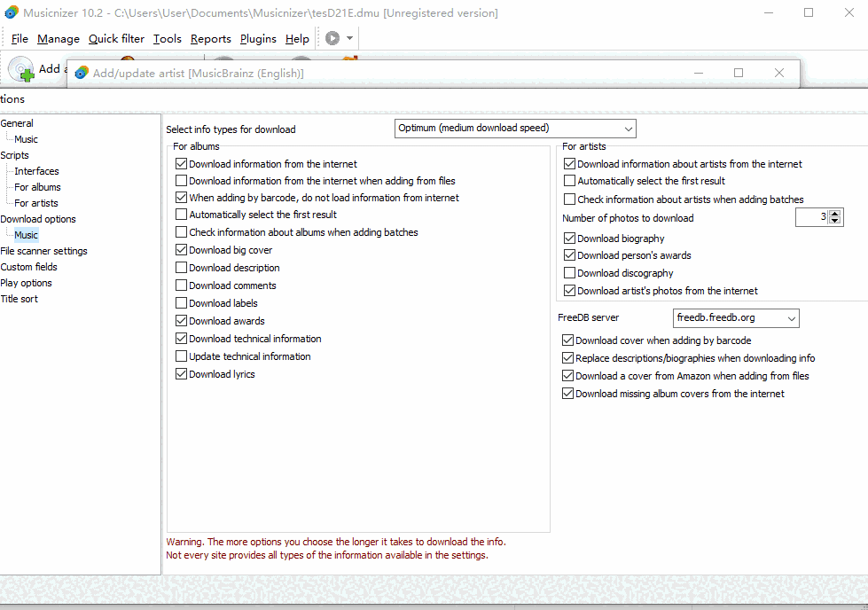Disable Download lyrics checkbox
Screen dimensions: 868x610
(x=182, y=374)
